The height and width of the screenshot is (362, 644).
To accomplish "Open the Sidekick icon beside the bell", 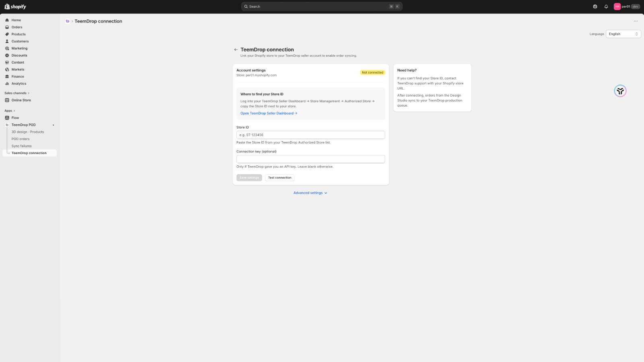I will click(x=595, y=6).
